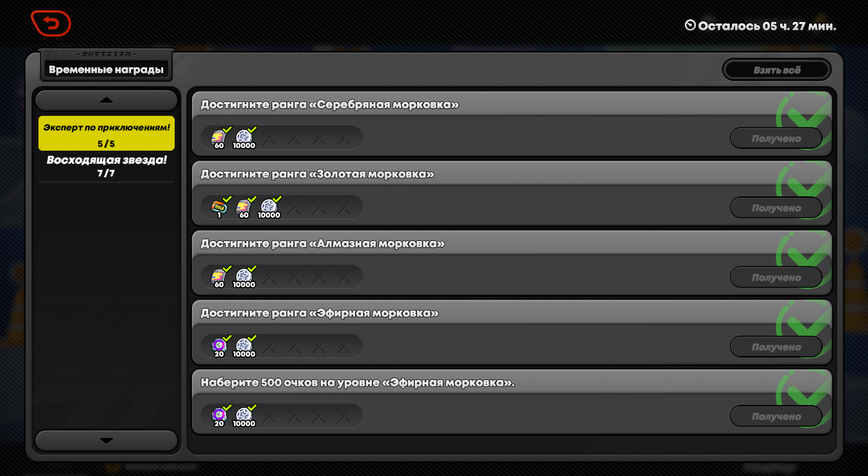
Task: Select the title reward icon in Золотая морковка row
Action: [219, 207]
